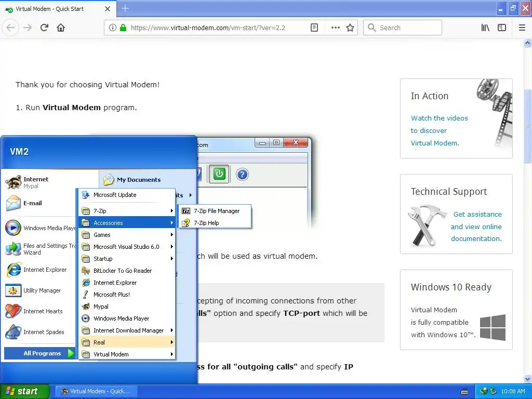This screenshot has height=399, width=532.
Task: Click the green power button in screenshot
Action: coord(219,174)
